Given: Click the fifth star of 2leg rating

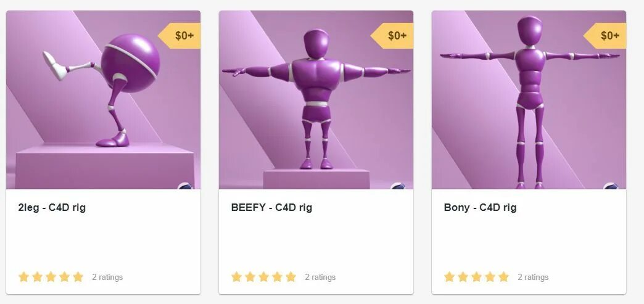Looking at the screenshot, I should 78,277.
